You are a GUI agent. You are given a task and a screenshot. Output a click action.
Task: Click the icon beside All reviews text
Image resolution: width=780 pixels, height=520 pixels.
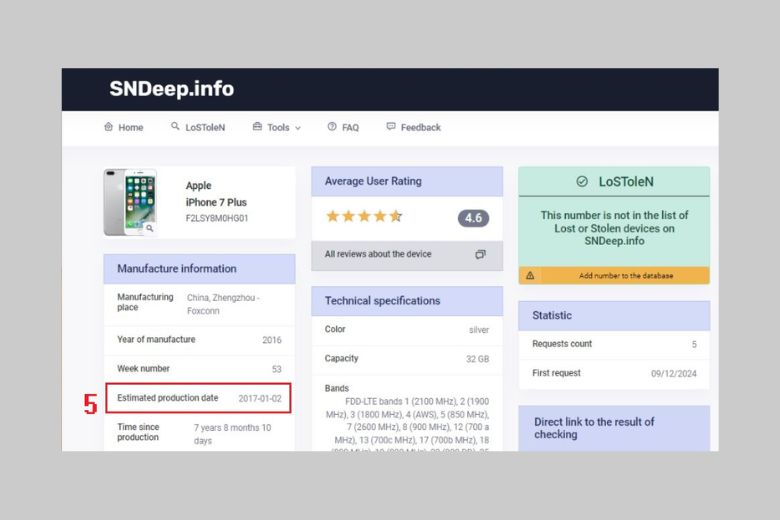click(x=480, y=255)
